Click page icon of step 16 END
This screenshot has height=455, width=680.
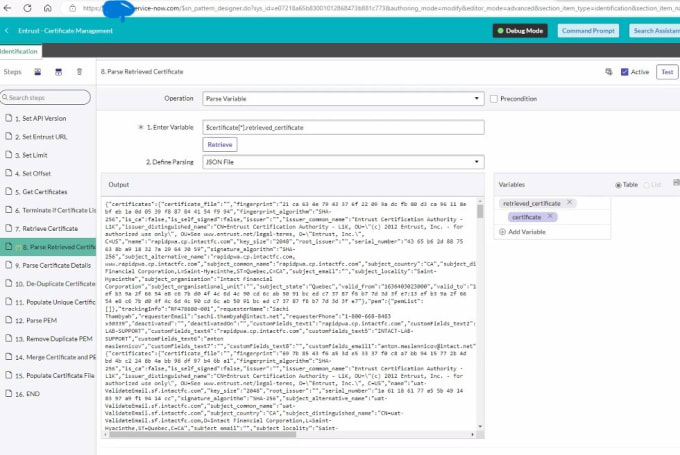[8, 393]
